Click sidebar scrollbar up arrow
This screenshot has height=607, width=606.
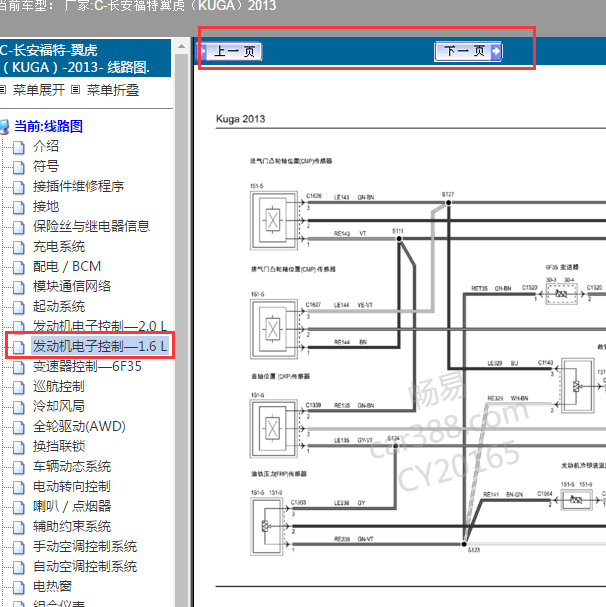pos(181,46)
